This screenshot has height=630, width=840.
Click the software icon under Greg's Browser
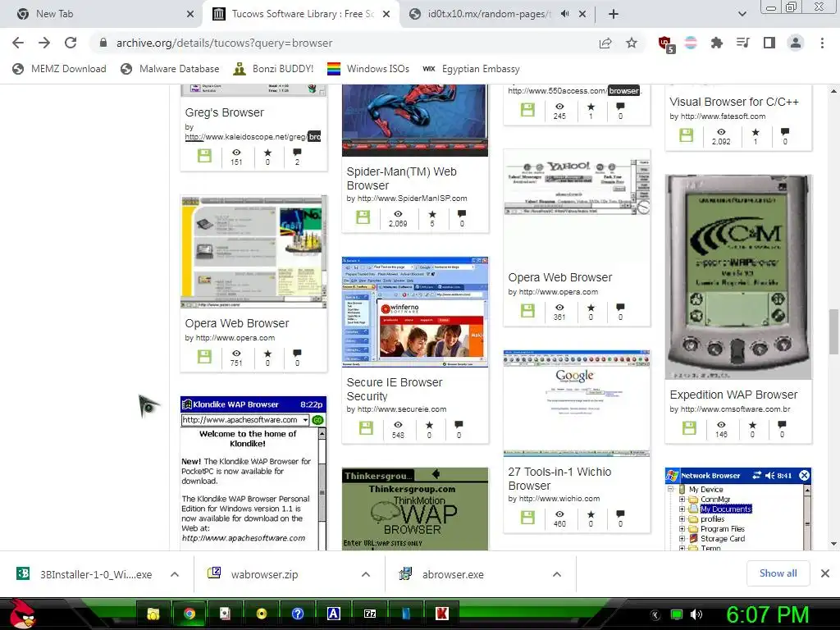(x=204, y=156)
